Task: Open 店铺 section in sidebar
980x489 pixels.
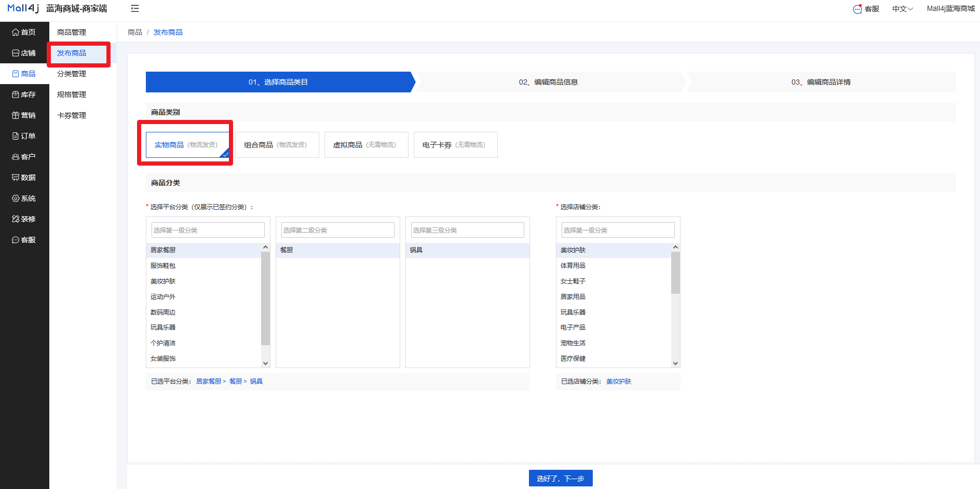Action: tap(24, 53)
